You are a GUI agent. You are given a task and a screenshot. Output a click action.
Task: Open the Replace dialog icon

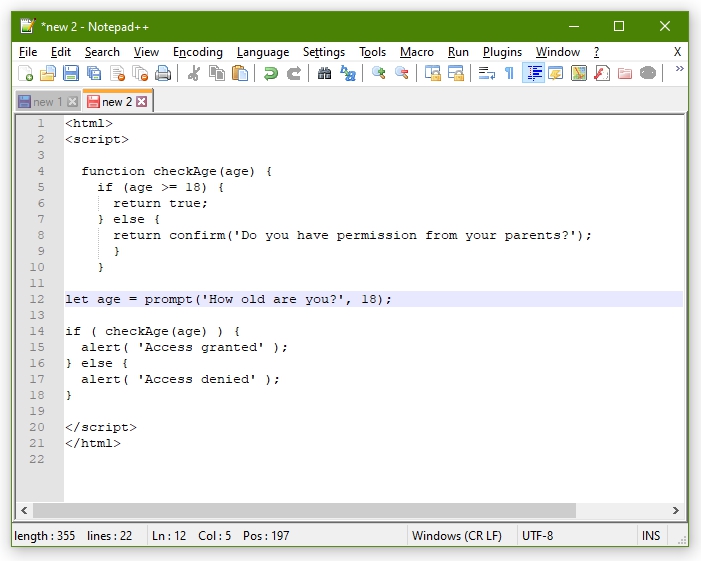coord(348,73)
